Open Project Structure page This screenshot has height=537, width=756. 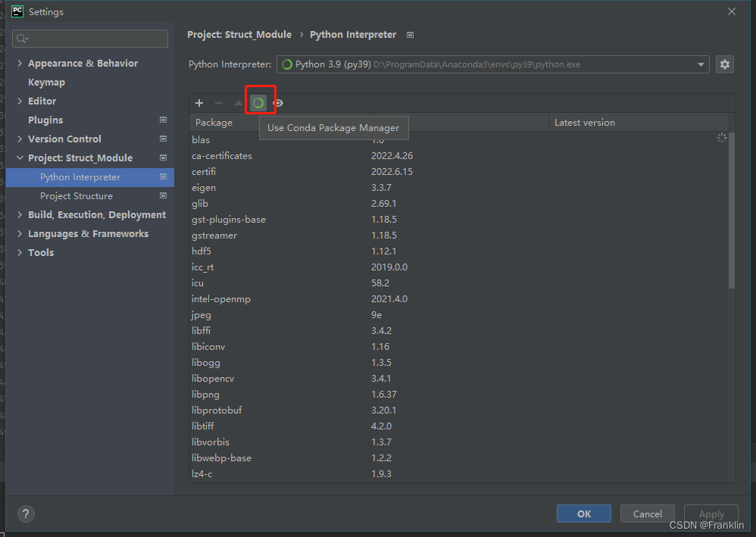tap(77, 196)
